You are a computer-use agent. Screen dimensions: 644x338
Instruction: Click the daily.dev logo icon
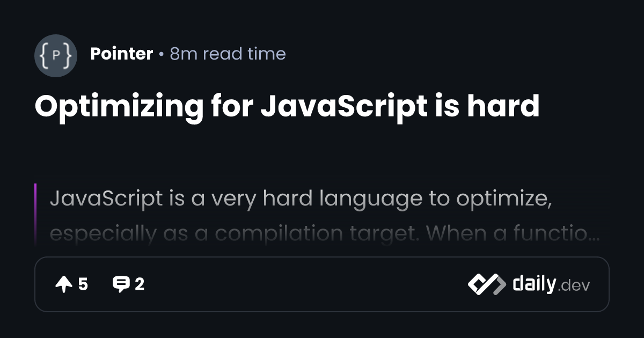[x=486, y=284]
